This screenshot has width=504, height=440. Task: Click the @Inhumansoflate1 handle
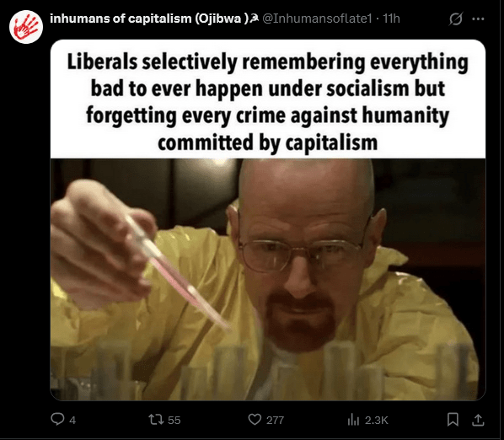[317, 19]
